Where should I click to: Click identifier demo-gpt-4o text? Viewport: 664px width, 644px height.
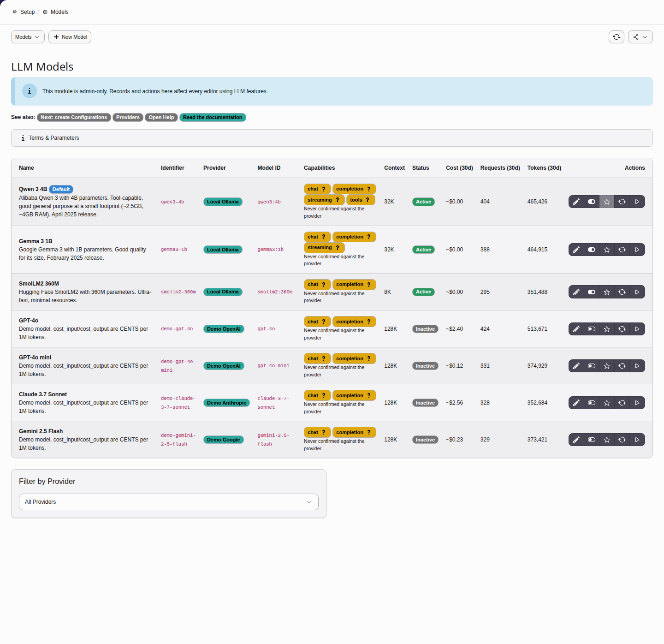(177, 329)
